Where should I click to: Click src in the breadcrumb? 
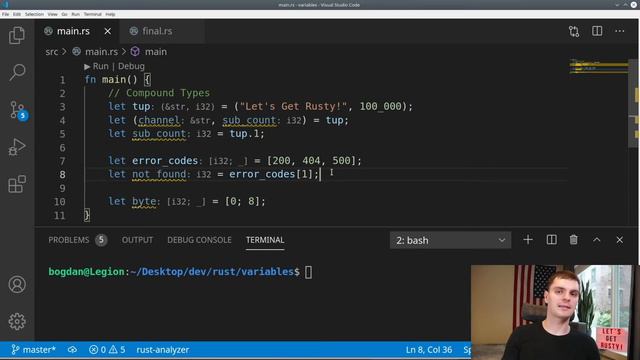point(51,52)
